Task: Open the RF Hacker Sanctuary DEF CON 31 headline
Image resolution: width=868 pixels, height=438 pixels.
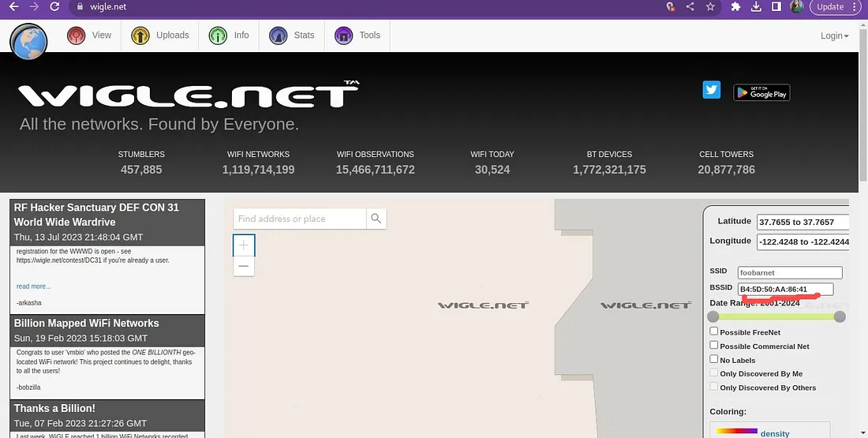Action: 96,215
